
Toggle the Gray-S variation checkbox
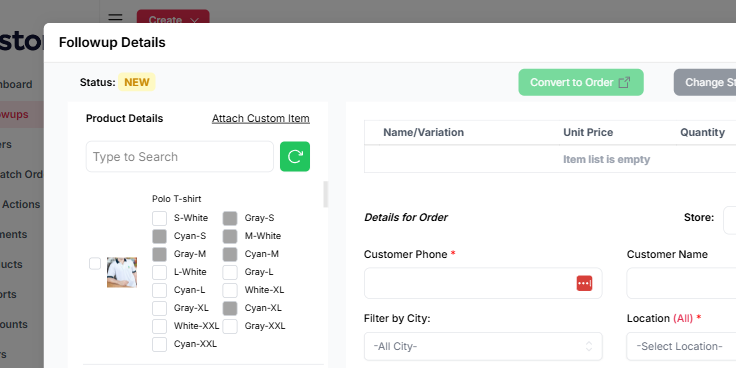(230, 218)
